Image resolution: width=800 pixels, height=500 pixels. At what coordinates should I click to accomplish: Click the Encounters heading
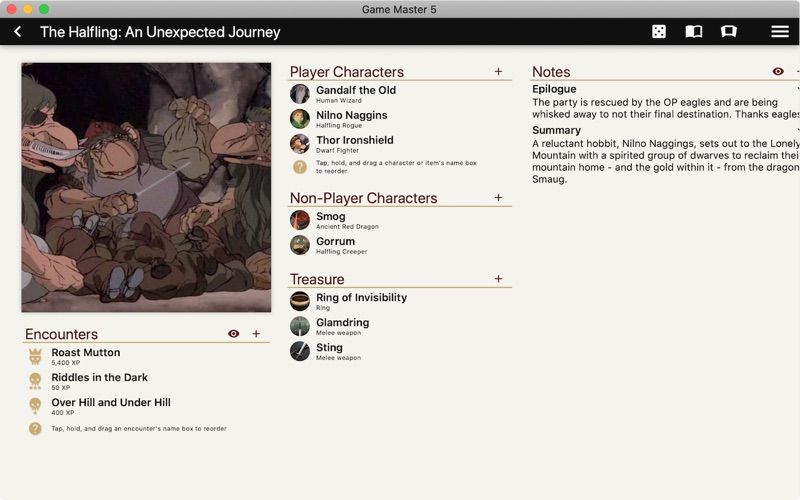61,334
